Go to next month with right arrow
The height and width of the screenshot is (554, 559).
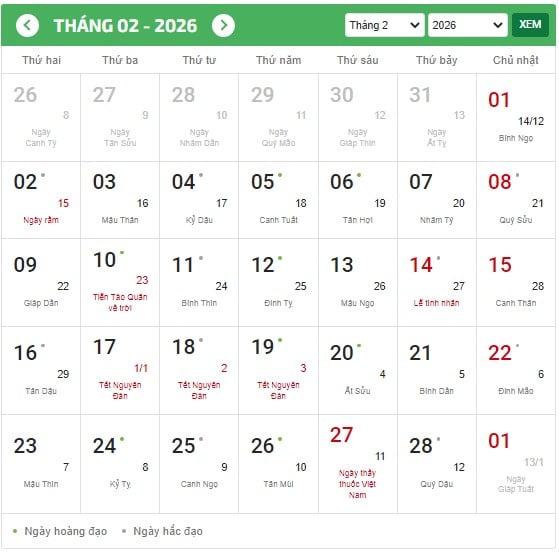point(223,25)
